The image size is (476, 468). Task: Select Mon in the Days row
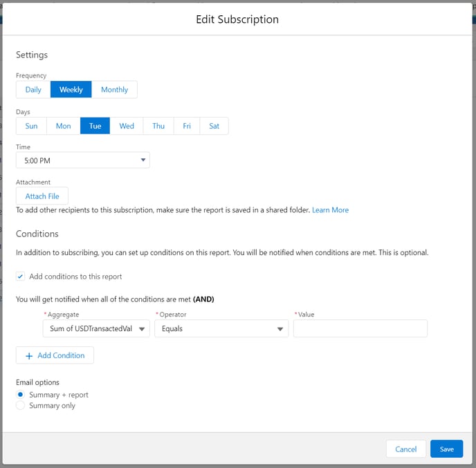point(63,126)
